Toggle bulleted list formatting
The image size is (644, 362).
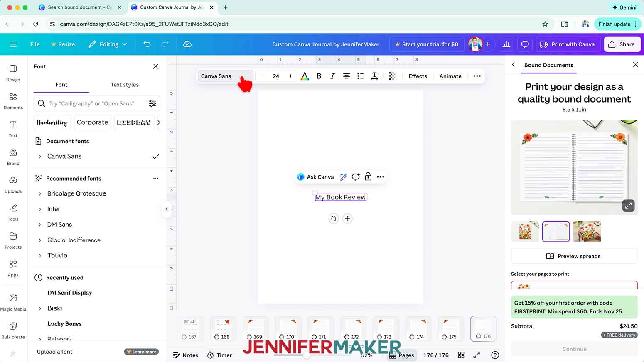(360, 76)
